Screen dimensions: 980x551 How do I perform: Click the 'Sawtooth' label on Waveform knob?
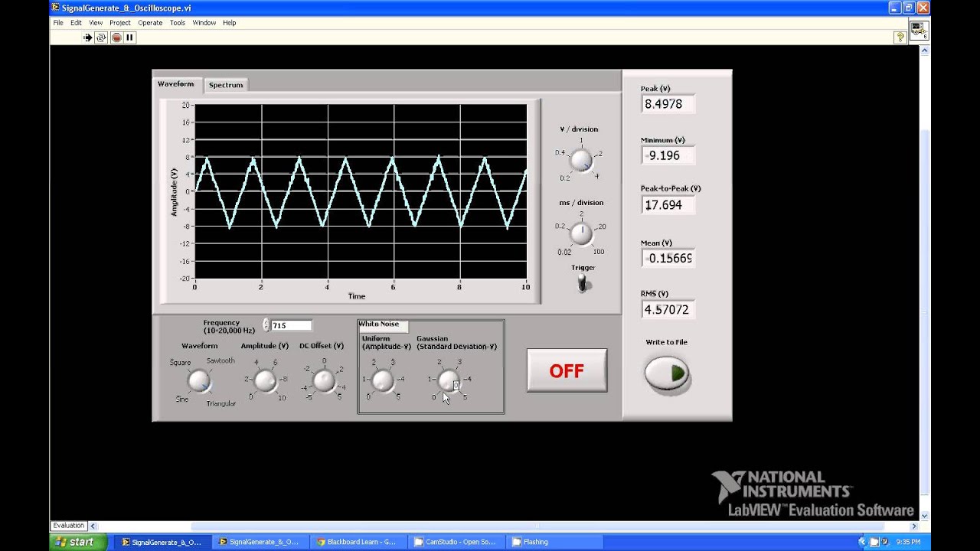(220, 360)
